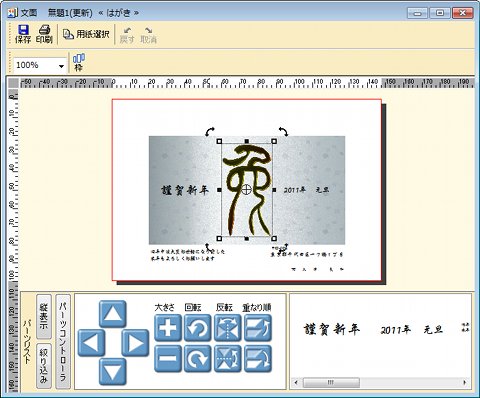This screenshot has width=480, height=398.
Task: Click the top-right resize handle
Action: 274,141
